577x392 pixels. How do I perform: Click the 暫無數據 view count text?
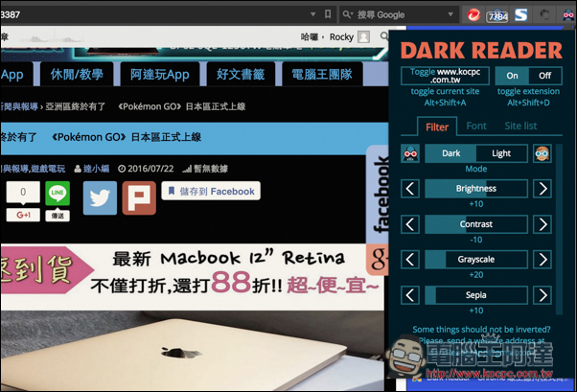coord(211,169)
